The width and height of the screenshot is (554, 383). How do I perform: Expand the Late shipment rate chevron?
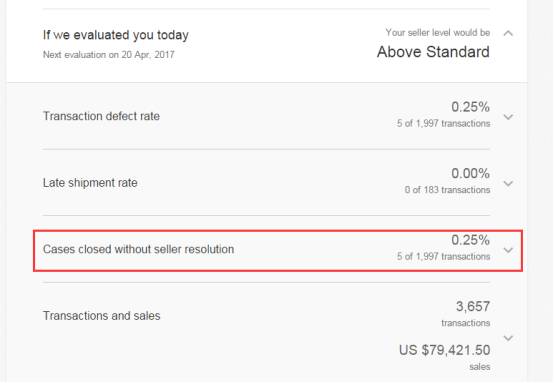point(508,183)
